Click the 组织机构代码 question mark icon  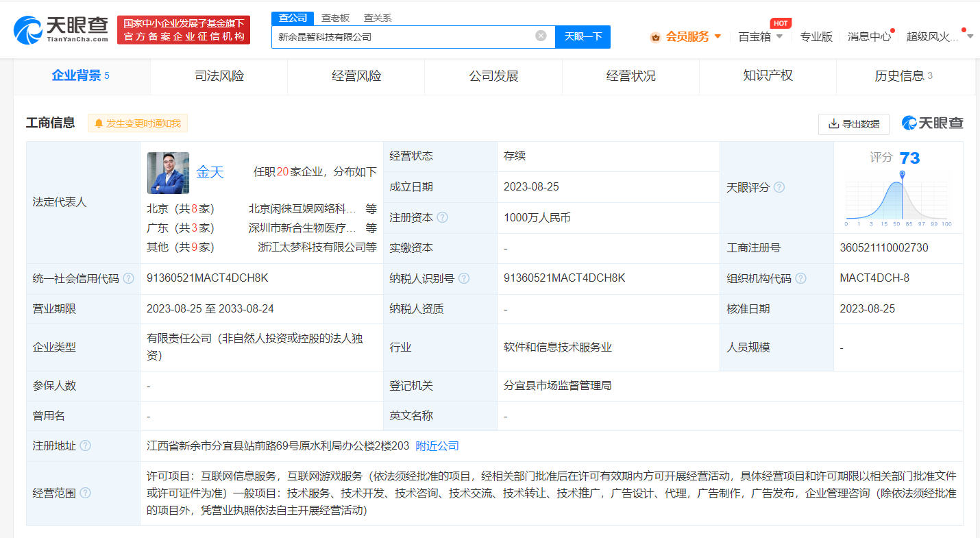pyautogui.click(x=800, y=279)
